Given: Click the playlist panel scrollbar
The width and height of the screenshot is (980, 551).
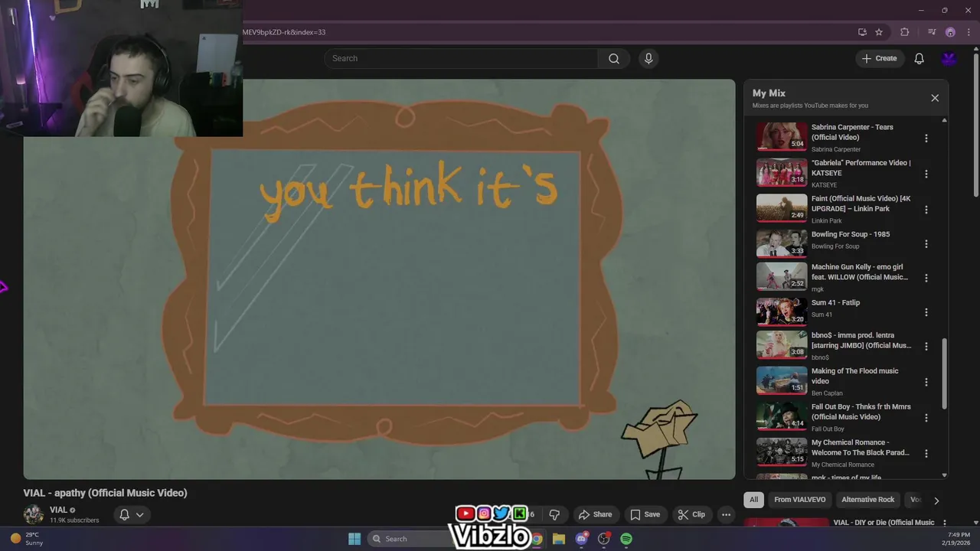Looking at the screenshot, I should coord(944,373).
